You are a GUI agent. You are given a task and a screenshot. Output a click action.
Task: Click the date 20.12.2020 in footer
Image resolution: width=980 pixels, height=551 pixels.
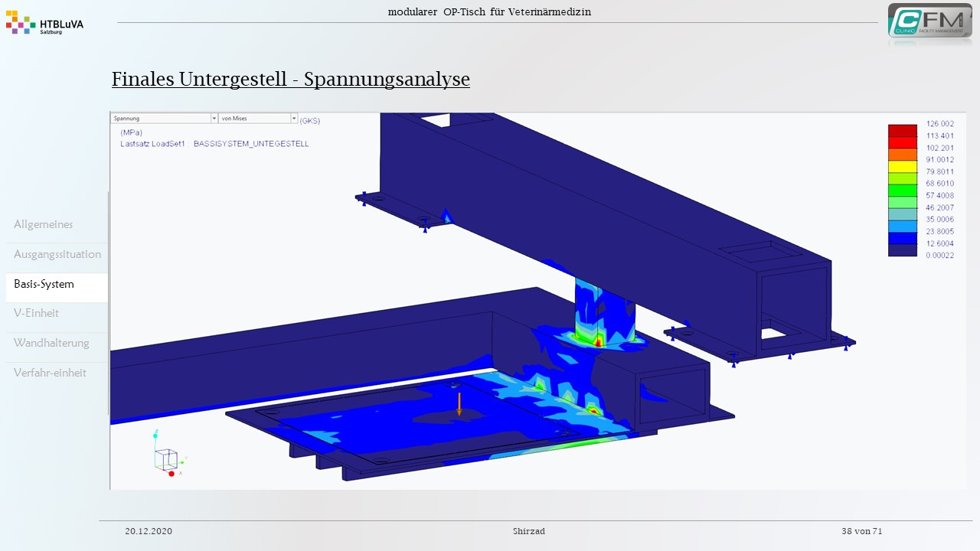click(x=149, y=531)
